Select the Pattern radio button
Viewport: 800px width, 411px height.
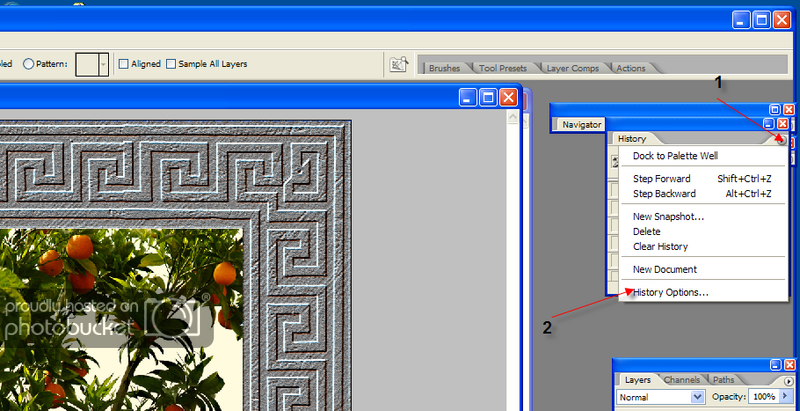pyautogui.click(x=29, y=64)
